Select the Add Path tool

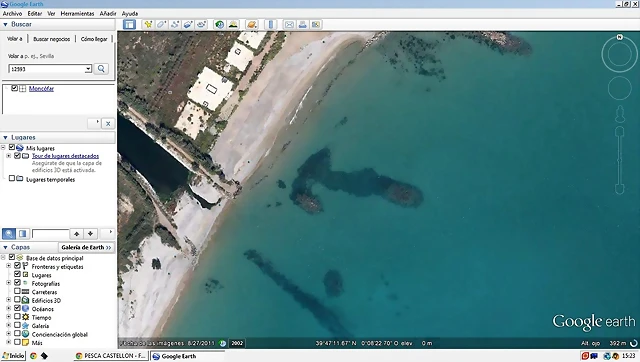(x=175, y=24)
